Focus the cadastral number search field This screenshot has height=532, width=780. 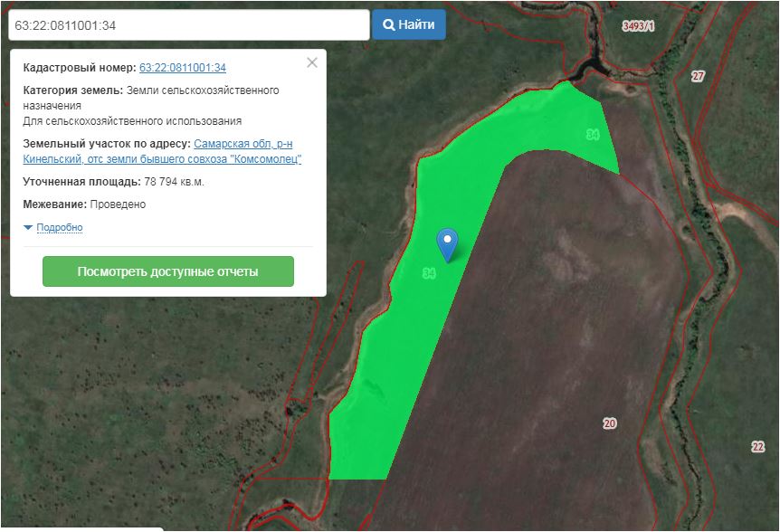click(188, 25)
